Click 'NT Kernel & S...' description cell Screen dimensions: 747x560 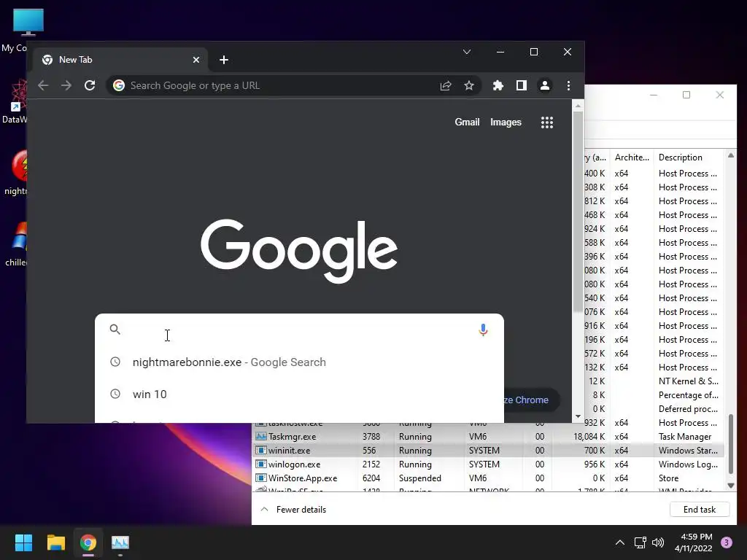689,381
